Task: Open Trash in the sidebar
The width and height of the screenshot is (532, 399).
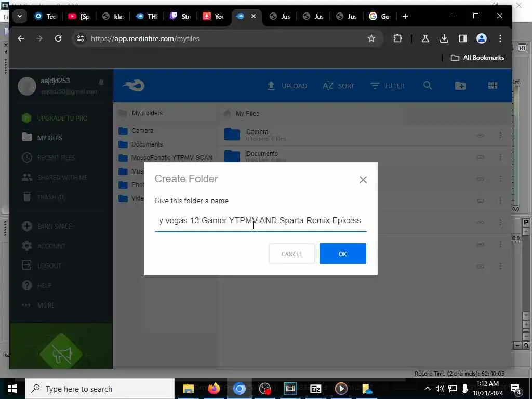Action: coord(43,197)
